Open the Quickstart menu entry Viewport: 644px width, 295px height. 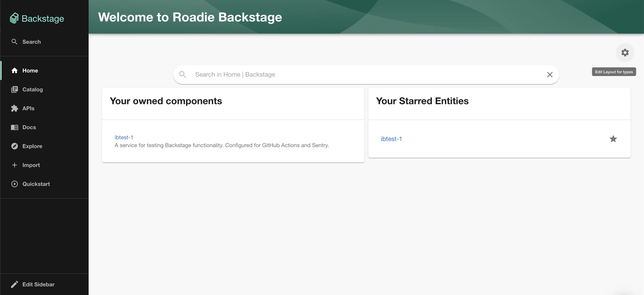coord(36,184)
